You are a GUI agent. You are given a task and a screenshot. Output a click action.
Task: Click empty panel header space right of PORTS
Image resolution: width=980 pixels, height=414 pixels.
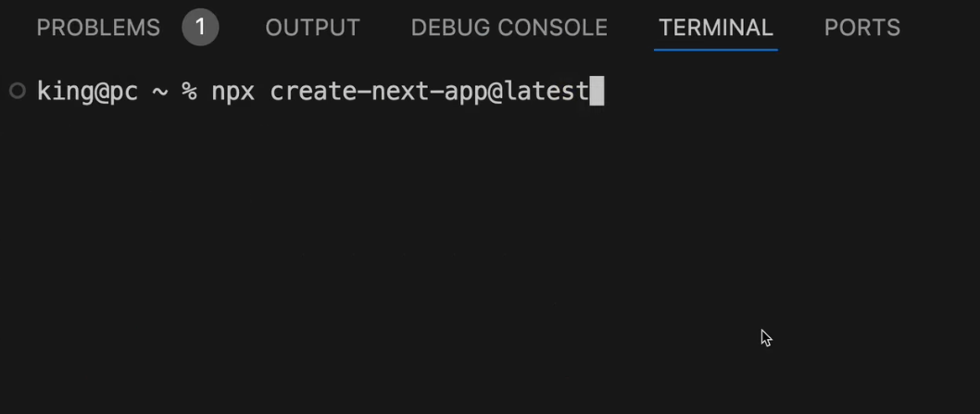(940, 28)
